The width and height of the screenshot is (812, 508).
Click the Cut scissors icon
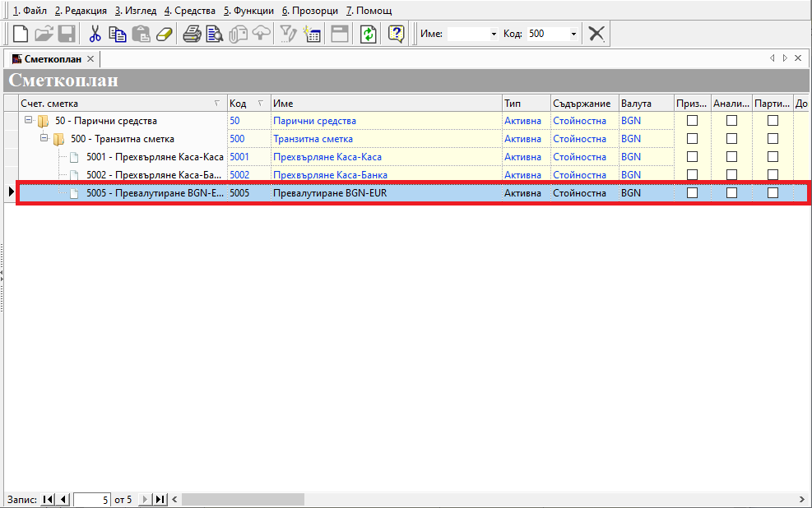coord(95,34)
